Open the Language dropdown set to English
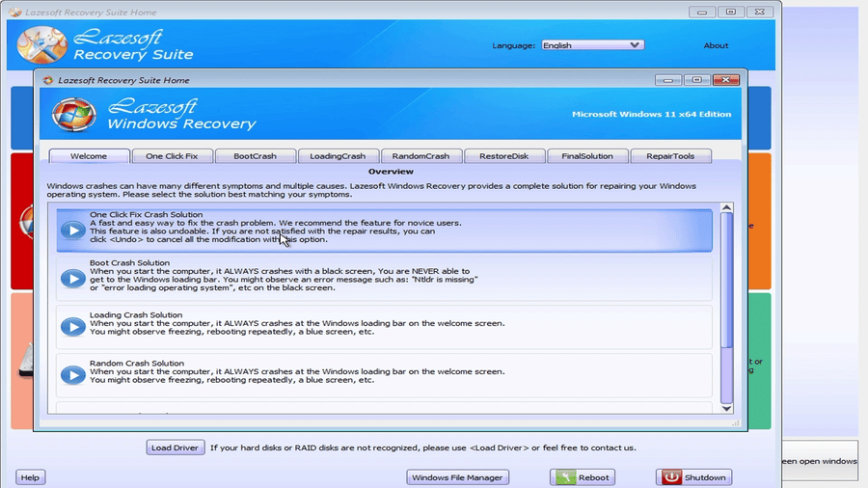868x488 pixels. click(x=592, y=45)
